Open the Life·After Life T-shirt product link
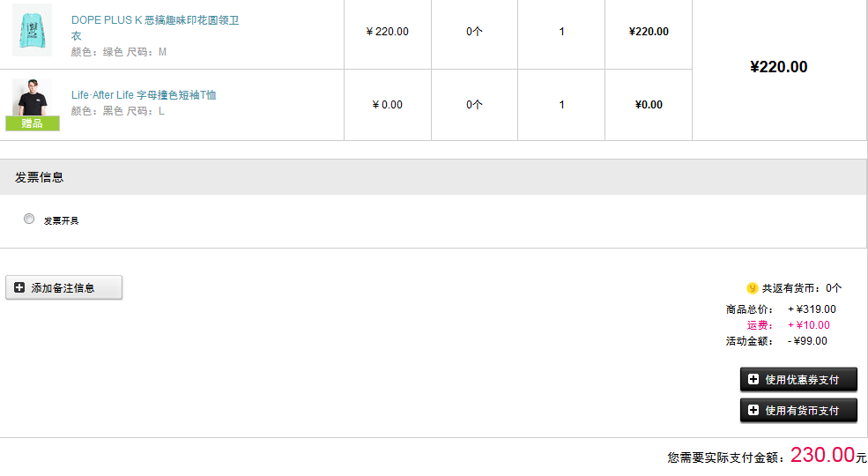 tap(144, 95)
